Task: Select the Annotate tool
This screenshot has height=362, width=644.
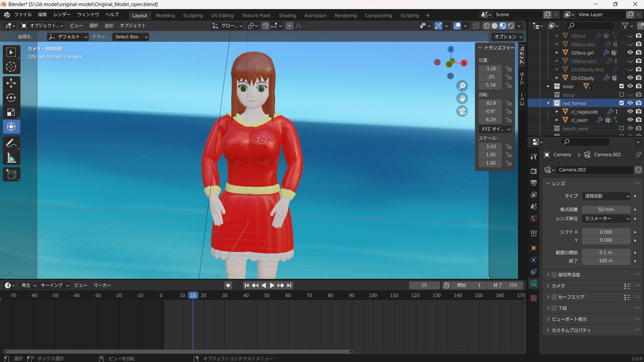Action: pyautogui.click(x=11, y=143)
